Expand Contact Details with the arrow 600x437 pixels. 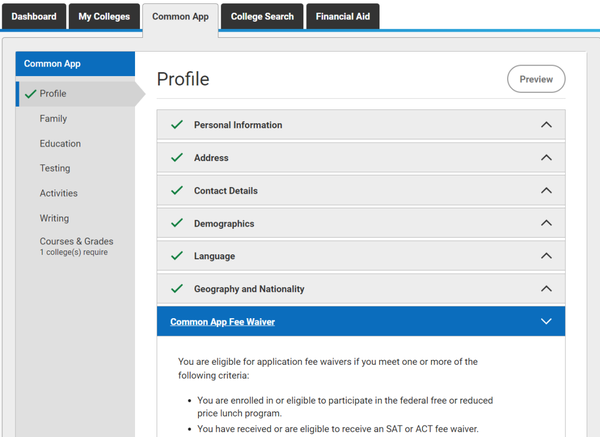tap(546, 191)
